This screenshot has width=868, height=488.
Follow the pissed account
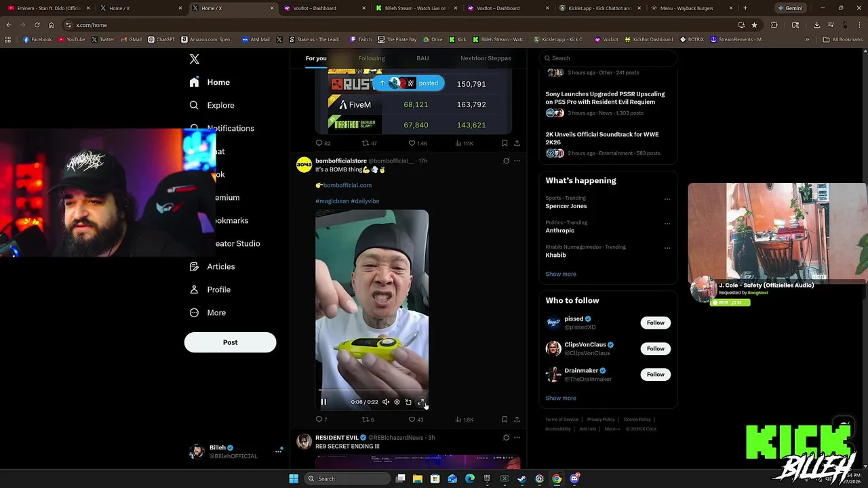click(x=655, y=323)
